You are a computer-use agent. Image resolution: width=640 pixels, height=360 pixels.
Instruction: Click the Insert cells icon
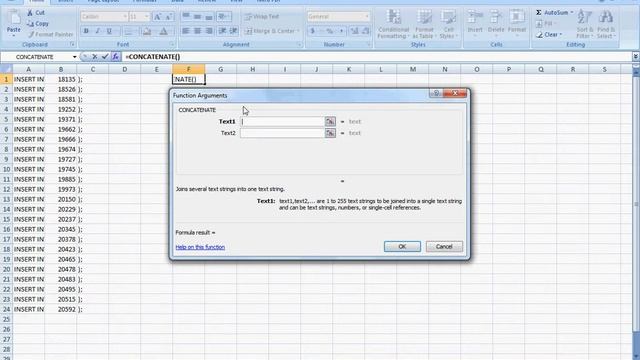475,17
